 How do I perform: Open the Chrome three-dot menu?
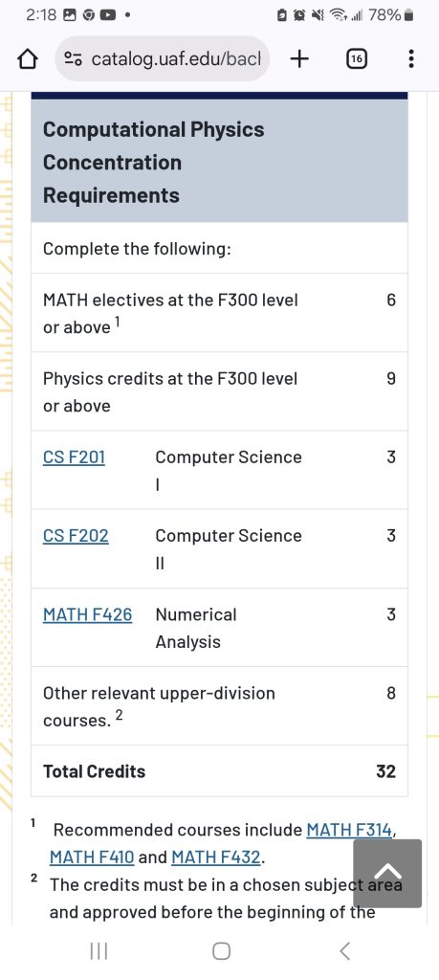point(411,58)
